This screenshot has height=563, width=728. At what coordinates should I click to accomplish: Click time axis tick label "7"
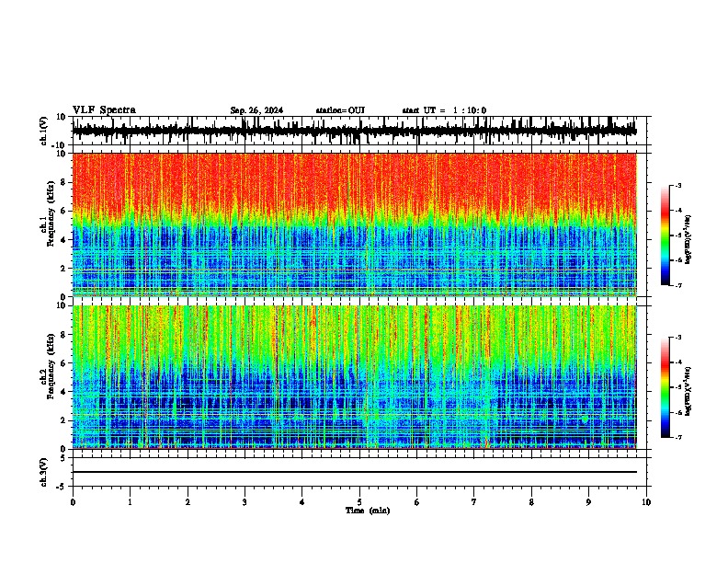pos(474,502)
